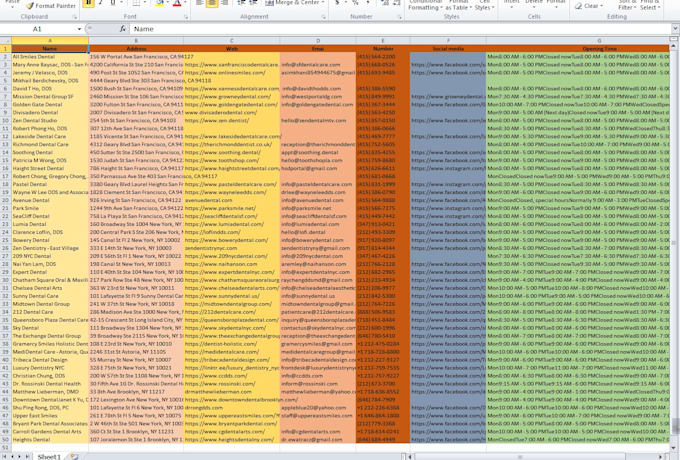Open the Name Box dropdown arrow

(x=79, y=29)
